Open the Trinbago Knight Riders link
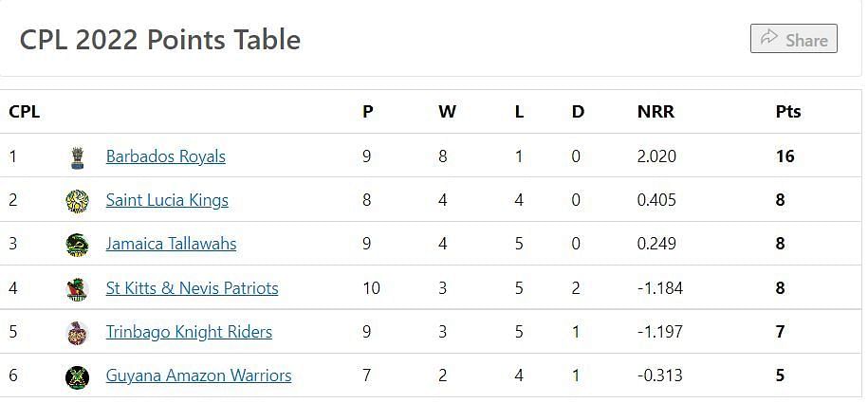868x403 pixels. click(x=189, y=332)
